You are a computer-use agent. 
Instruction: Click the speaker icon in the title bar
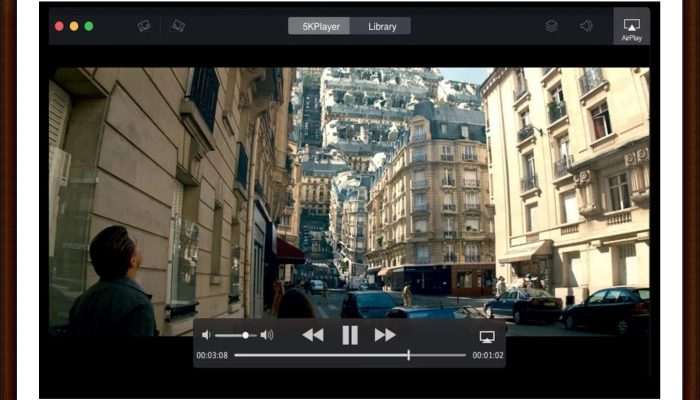pos(586,26)
